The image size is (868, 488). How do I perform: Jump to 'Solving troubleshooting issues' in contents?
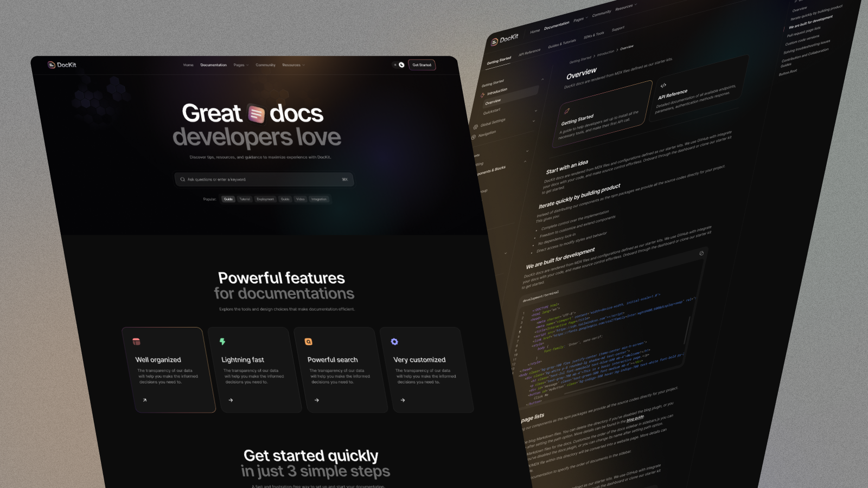(807, 47)
